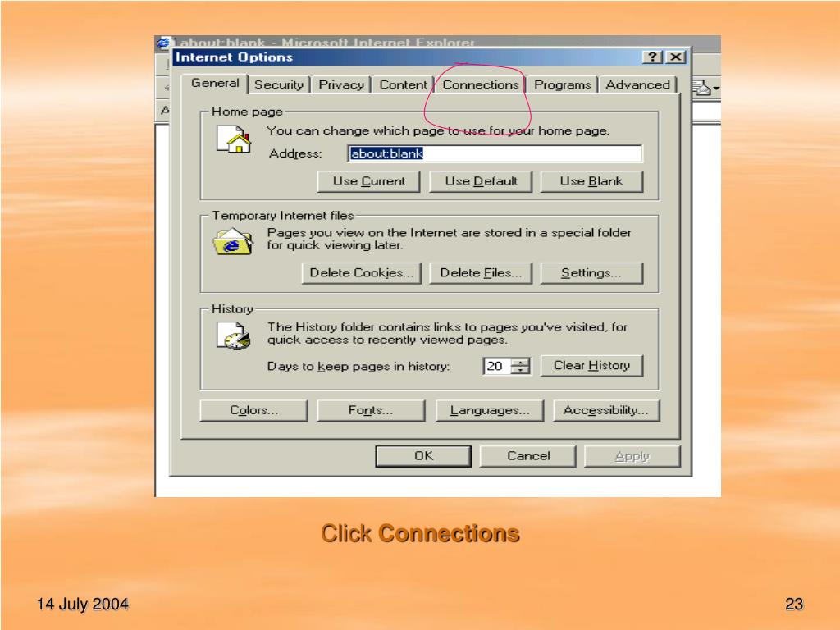Open the Advanced tab
The height and width of the screenshot is (630, 840).
[x=637, y=84]
